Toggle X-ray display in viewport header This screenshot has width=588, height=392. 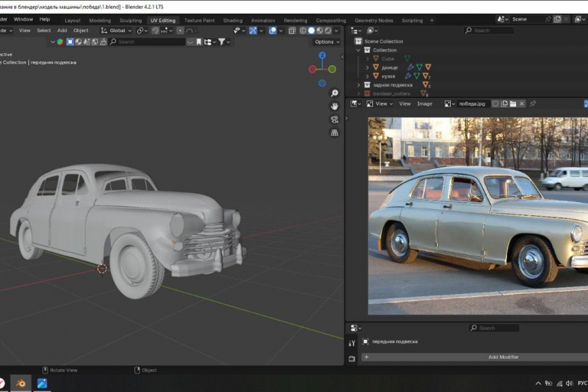292,31
